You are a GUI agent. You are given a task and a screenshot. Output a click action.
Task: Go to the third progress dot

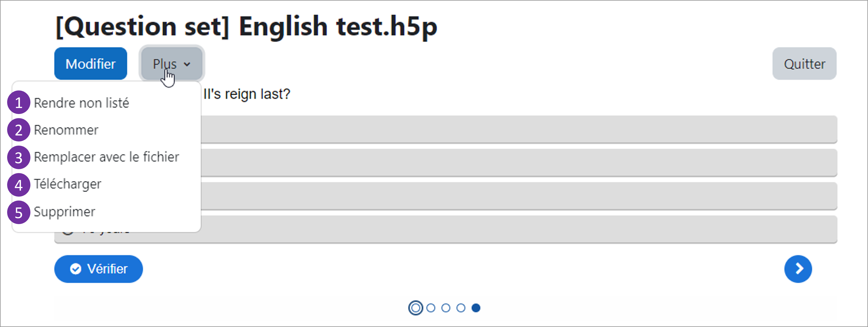point(446,308)
